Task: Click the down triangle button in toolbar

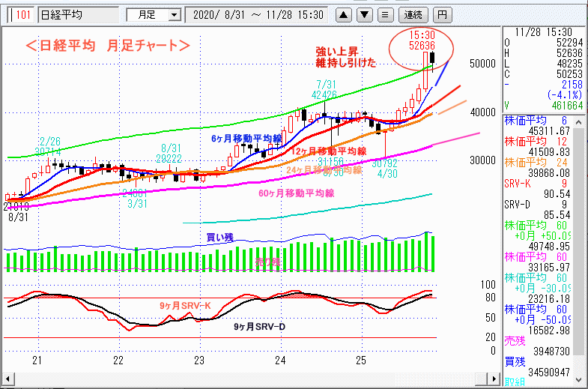Action: [363, 14]
